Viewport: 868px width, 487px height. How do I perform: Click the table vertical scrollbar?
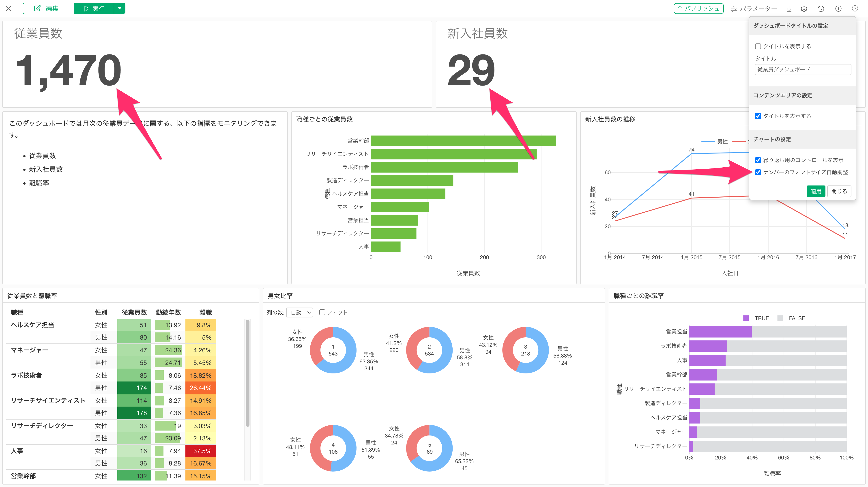[x=248, y=373]
